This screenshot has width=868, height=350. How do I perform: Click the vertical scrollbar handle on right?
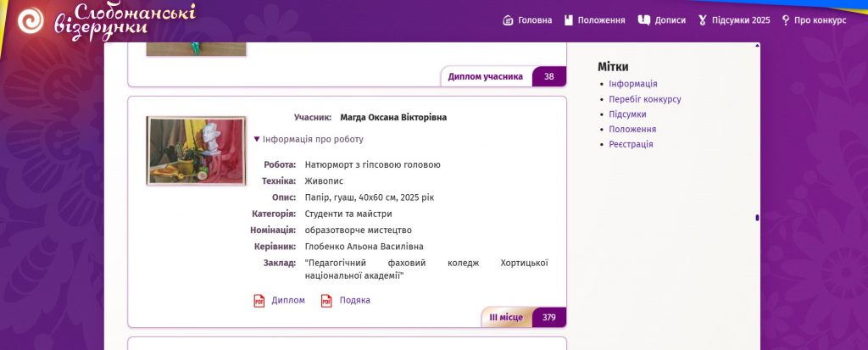click(757, 218)
